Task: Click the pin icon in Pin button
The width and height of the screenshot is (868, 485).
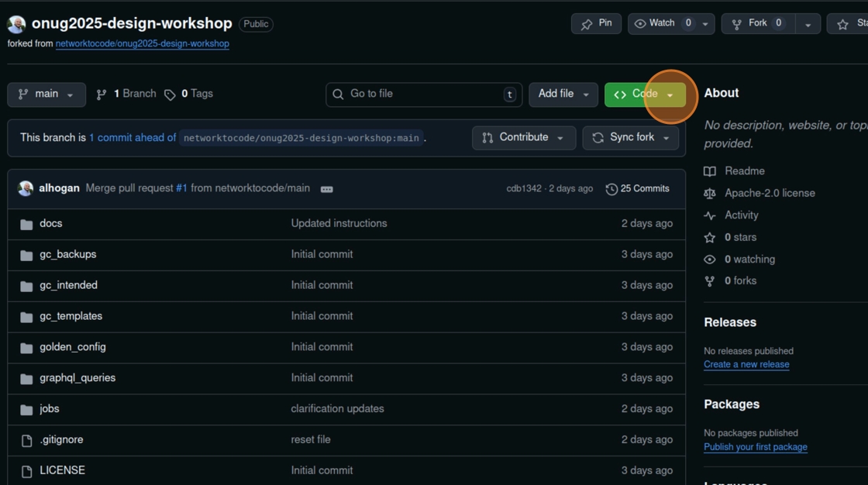Action: (x=587, y=24)
